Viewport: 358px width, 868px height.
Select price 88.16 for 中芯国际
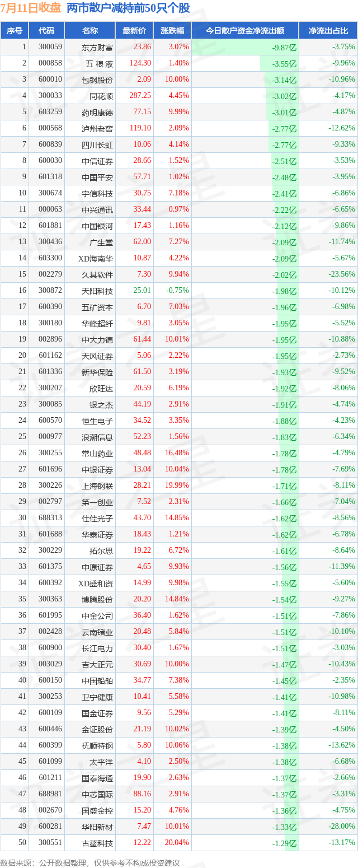[x=142, y=794]
